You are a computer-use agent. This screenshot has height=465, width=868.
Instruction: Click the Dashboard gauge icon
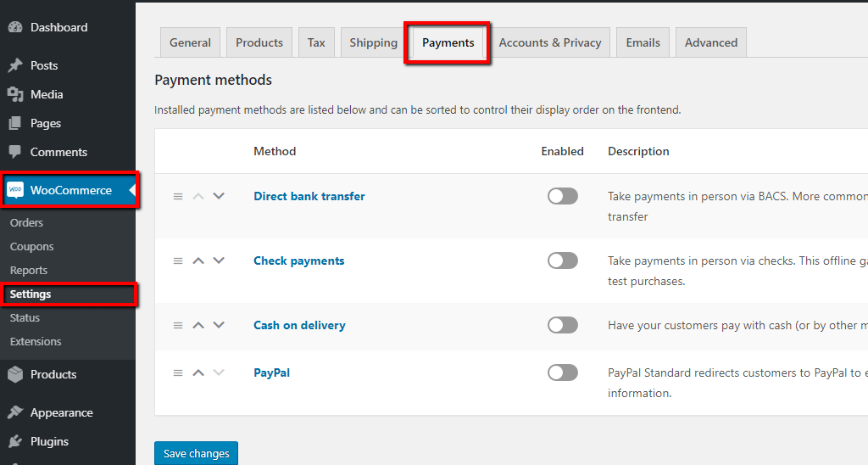(x=15, y=27)
